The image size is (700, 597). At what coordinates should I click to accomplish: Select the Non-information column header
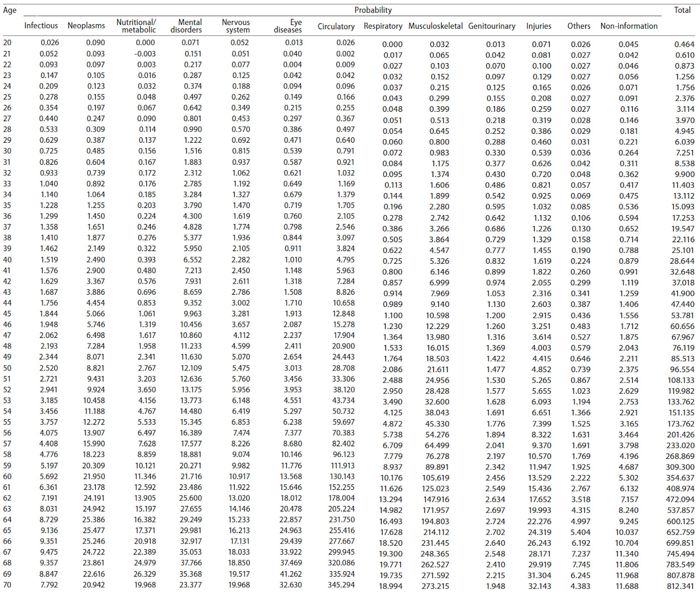[x=629, y=26]
